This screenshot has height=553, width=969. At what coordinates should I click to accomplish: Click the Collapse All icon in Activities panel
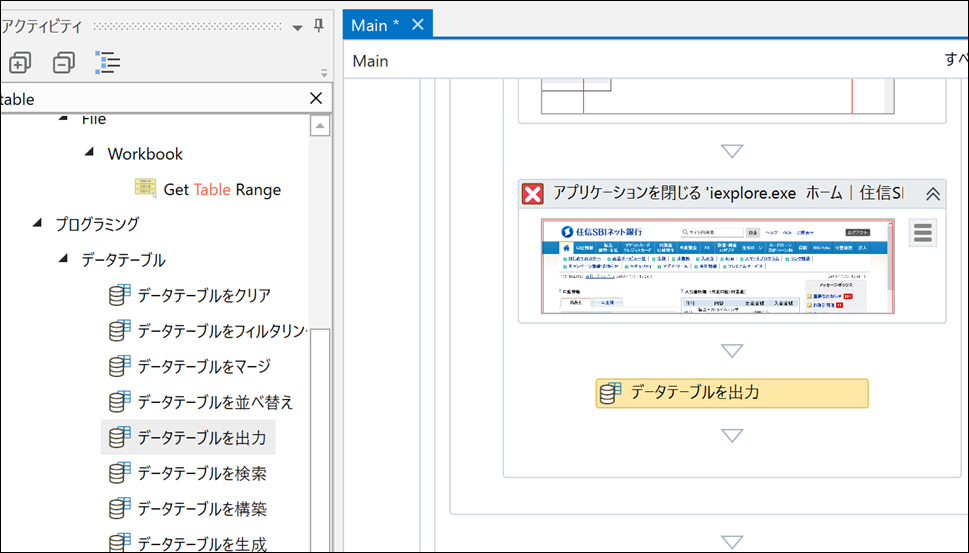(x=64, y=62)
